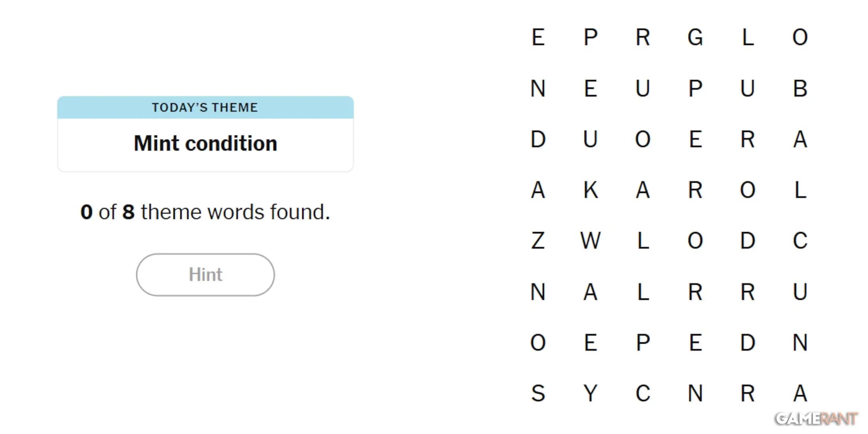The height and width of the screenshot is (434, 868).
Task: Select the letter W next to Z
Action: point(591,241)
